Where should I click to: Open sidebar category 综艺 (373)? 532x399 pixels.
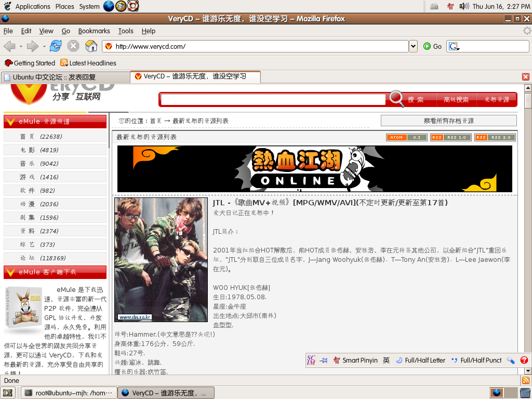pyautogui.click(x=55, y=245)
